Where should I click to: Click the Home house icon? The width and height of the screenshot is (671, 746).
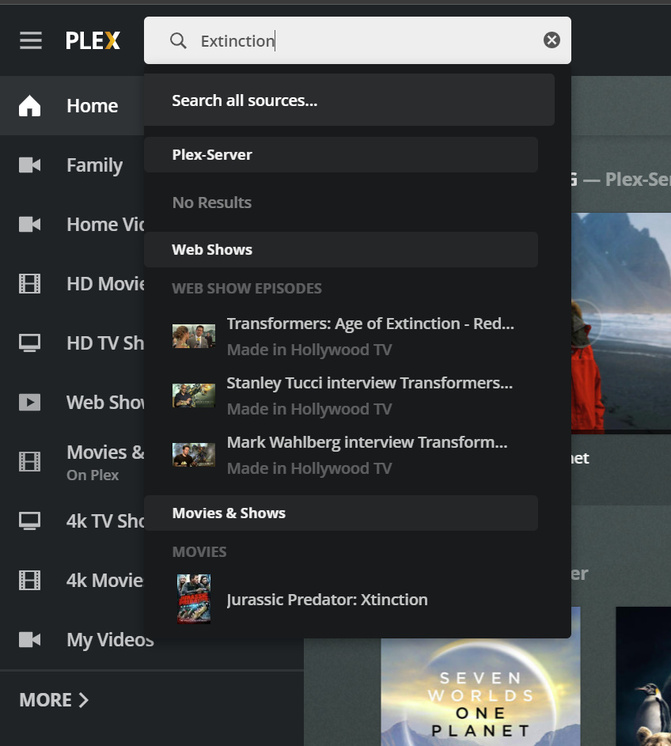pos(30,106)
